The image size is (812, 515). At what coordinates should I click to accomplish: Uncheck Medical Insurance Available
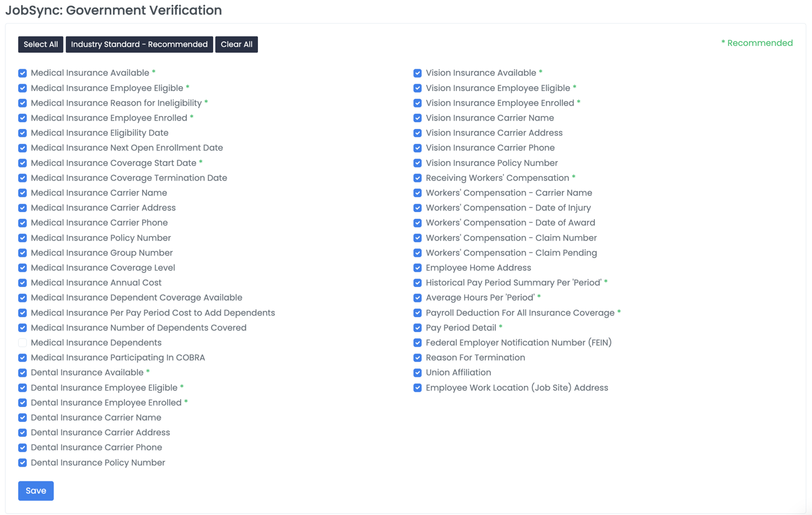(23, 73)
